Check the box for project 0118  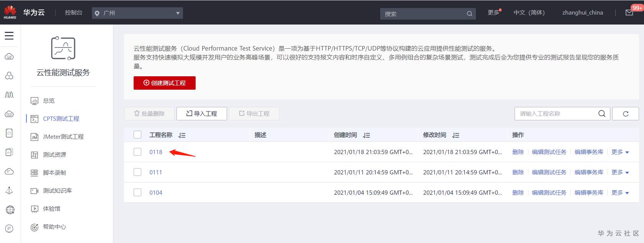[137, 152]
